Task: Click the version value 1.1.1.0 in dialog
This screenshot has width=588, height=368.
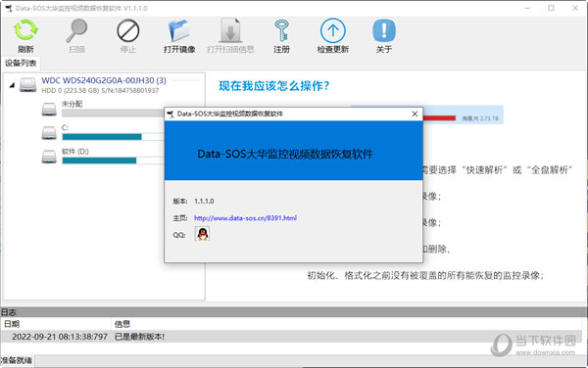Action: pos(204,201)
